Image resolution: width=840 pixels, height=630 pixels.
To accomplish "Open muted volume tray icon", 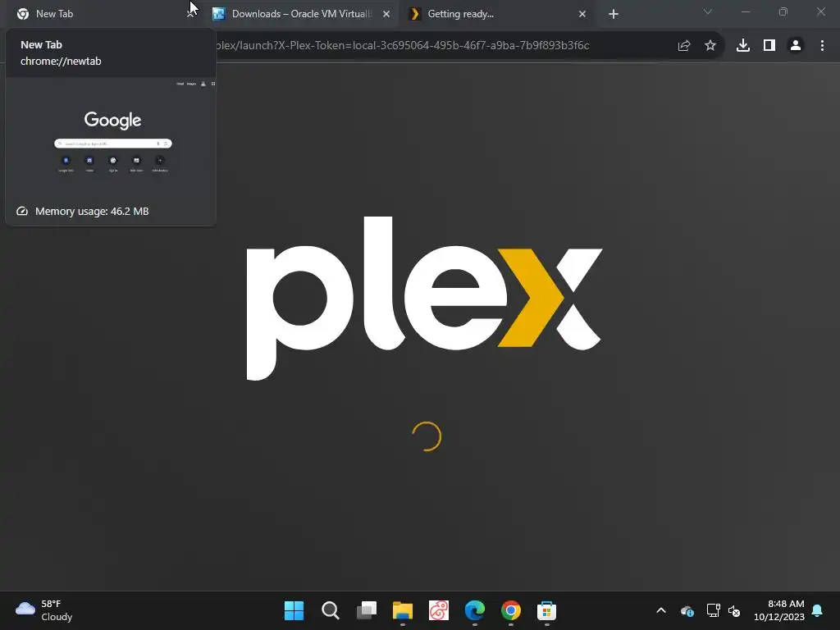I will tap(734, 610).
